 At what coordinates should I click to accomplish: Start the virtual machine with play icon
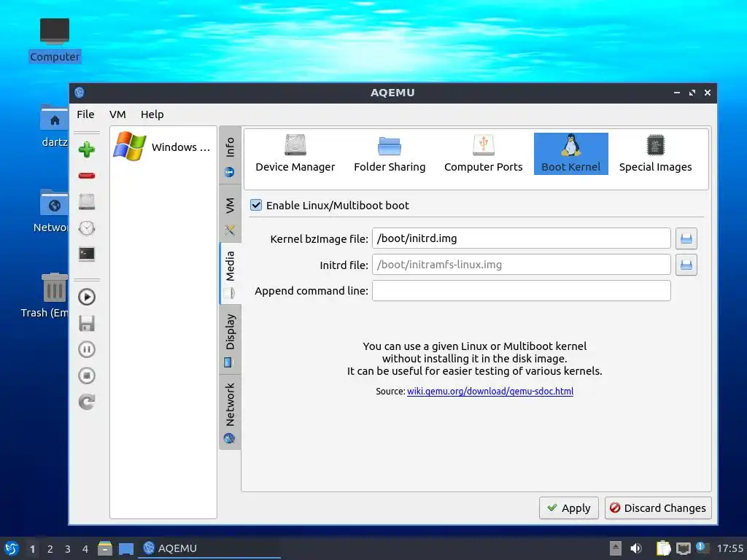tap(87, 297)
